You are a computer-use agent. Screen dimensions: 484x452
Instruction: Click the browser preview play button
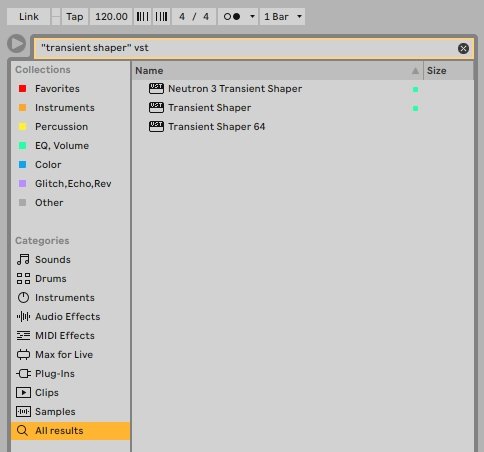pos(16,44)
